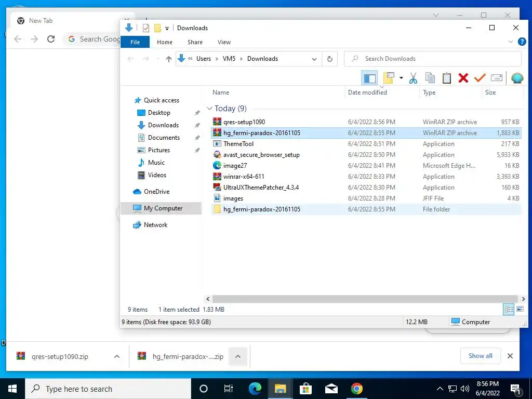Image resolution: width=532 pixels, height=399 pixels.
Task: Paste from clipboard toolbar icon
Action: (446, 78)
